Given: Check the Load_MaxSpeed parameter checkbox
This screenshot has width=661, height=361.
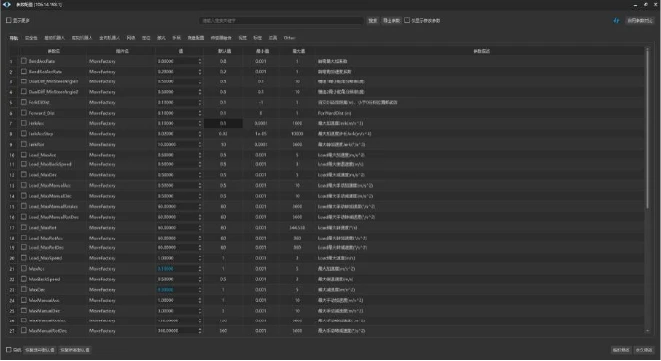Looking at the screenshot, I should (24, 258).
